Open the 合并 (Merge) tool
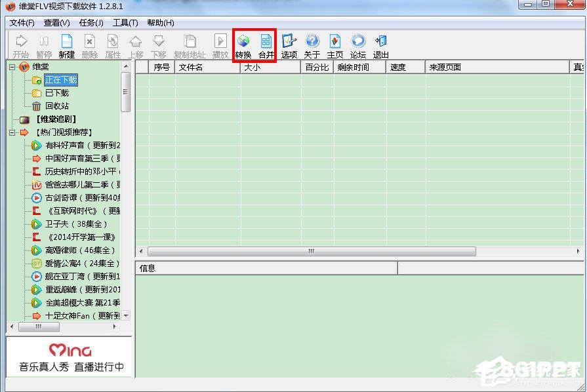The width and height of the screenshot is (587, 392). [x=266, y=46]
